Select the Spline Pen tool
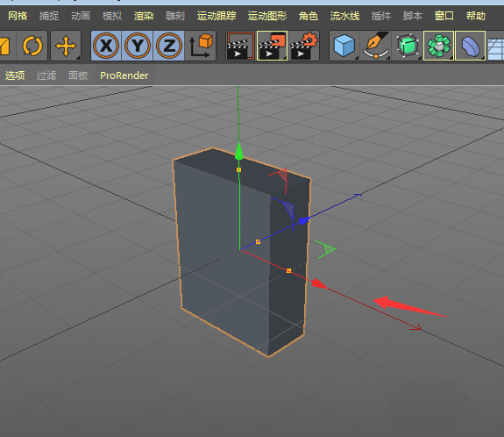Screen dimensions: 504x437 tap(375, 46)
